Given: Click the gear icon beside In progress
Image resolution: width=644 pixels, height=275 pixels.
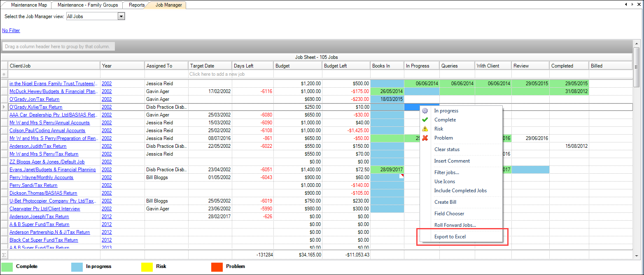Looking at the screenshot, I should 425,111.
